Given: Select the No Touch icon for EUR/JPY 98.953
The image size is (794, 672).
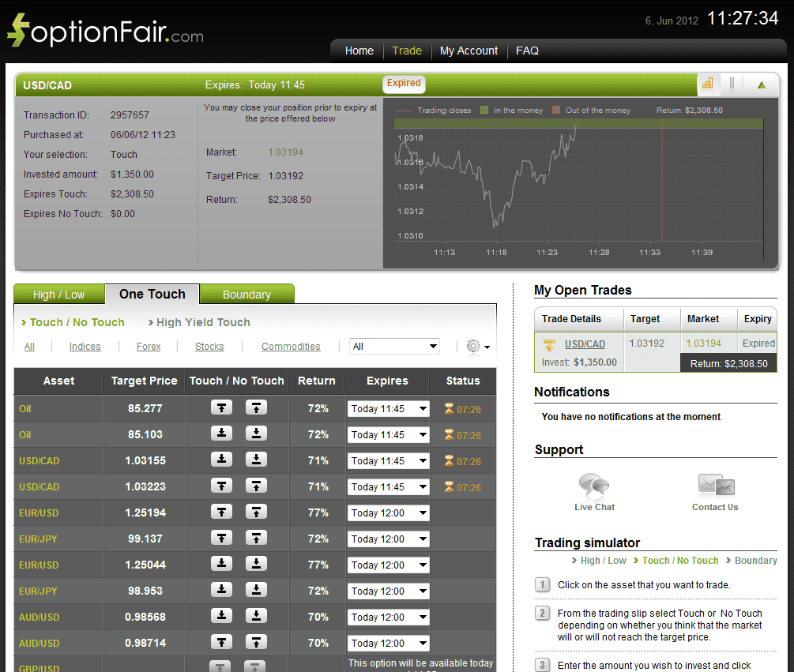Looking at the screenshot, I should [255, 591].
